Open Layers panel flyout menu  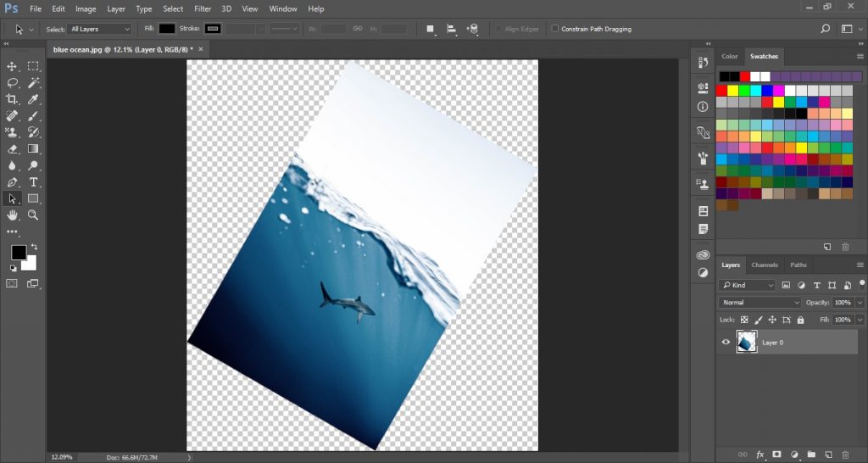pyautogui.click(x=860, y=265)
